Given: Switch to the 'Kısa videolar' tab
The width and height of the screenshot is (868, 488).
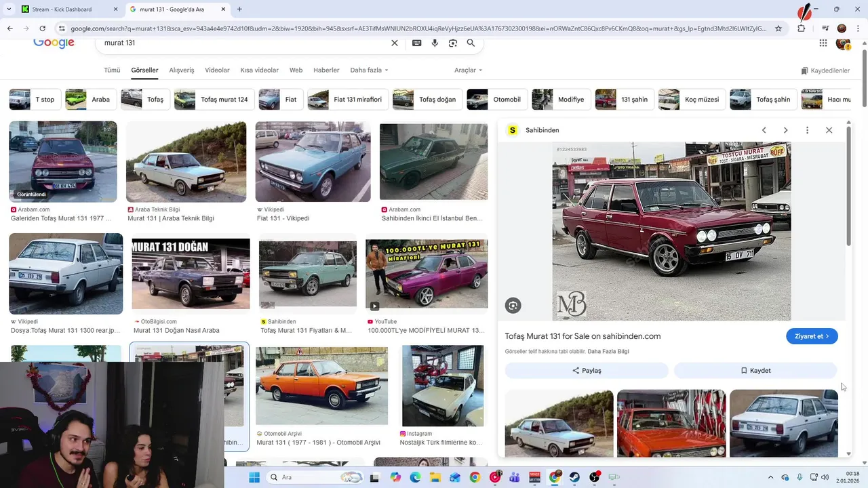Looking at the screenshot, I should 259,70.
